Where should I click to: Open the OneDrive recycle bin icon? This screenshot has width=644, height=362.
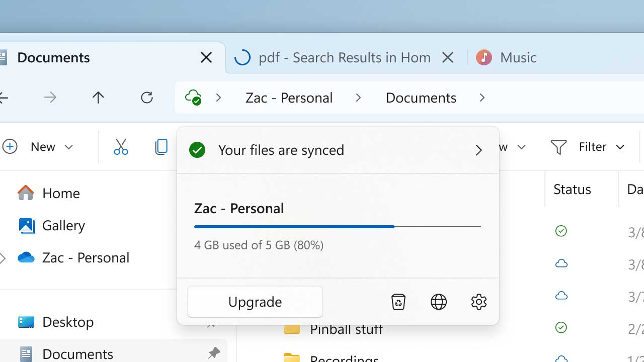(398, 302)
